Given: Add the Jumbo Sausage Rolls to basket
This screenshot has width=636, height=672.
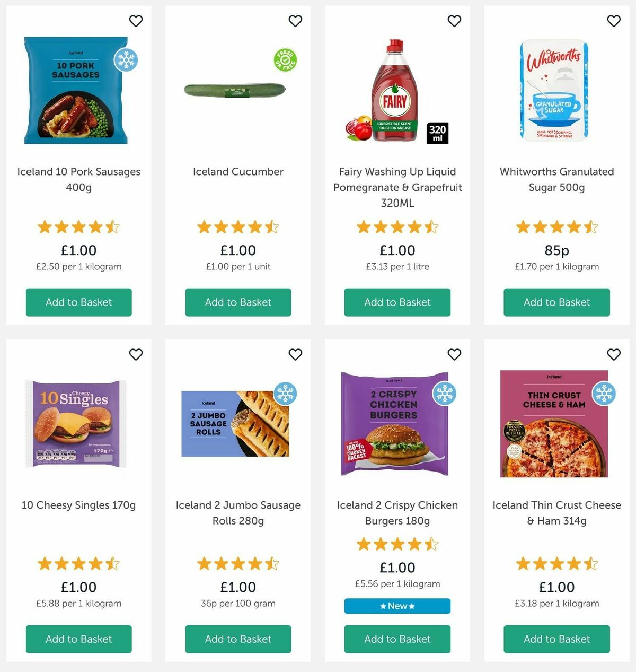Looking at the screenshot, I should [x=237, y=639].
